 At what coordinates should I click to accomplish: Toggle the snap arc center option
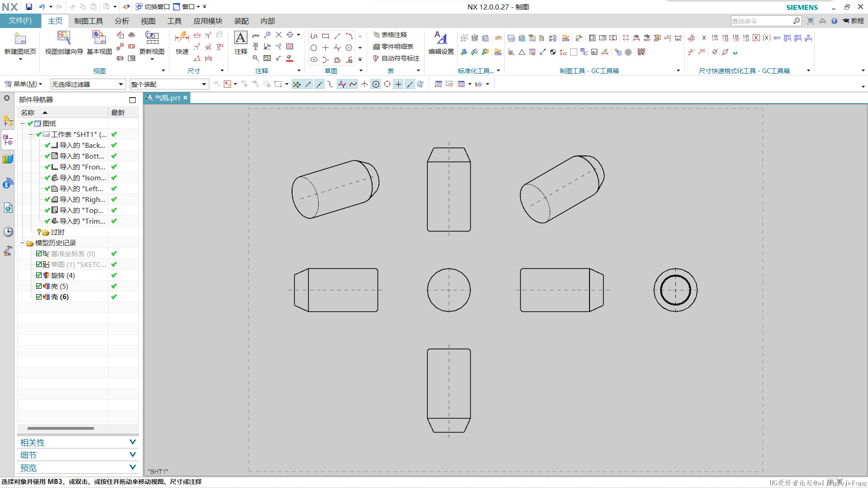(376, 84)
